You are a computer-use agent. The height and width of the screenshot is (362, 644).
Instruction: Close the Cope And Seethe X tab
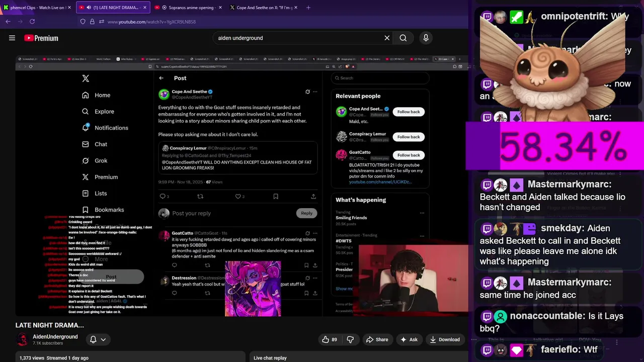(x=296, y=8)
